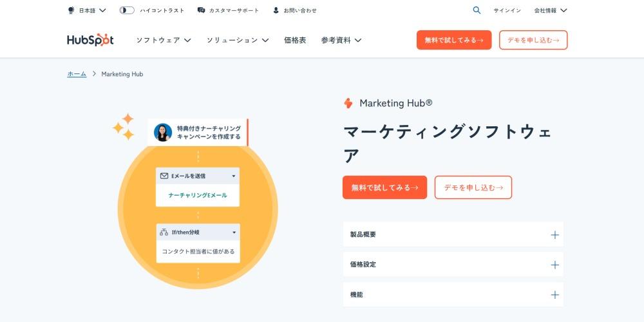Click the Marketing Hub® label text
The width and height of the screenshot is (644, 322).
(x=396, y=103)
